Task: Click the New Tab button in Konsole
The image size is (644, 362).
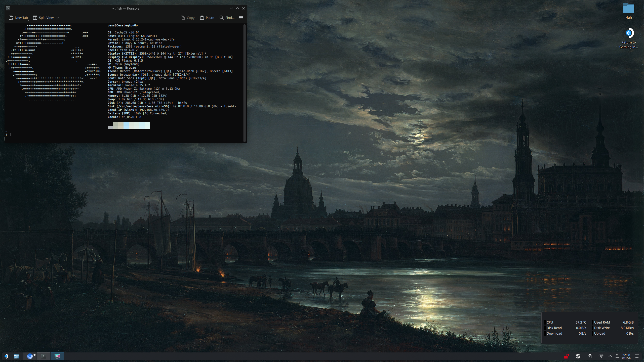Action: (x=18, y=18)
